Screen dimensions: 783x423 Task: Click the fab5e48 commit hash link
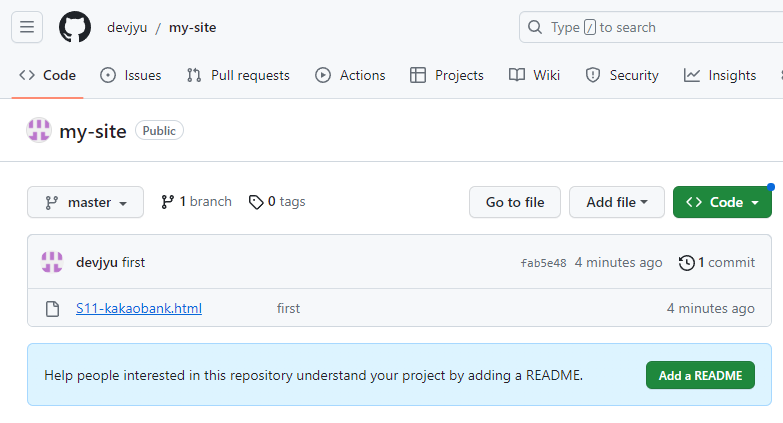coord(543,263)
